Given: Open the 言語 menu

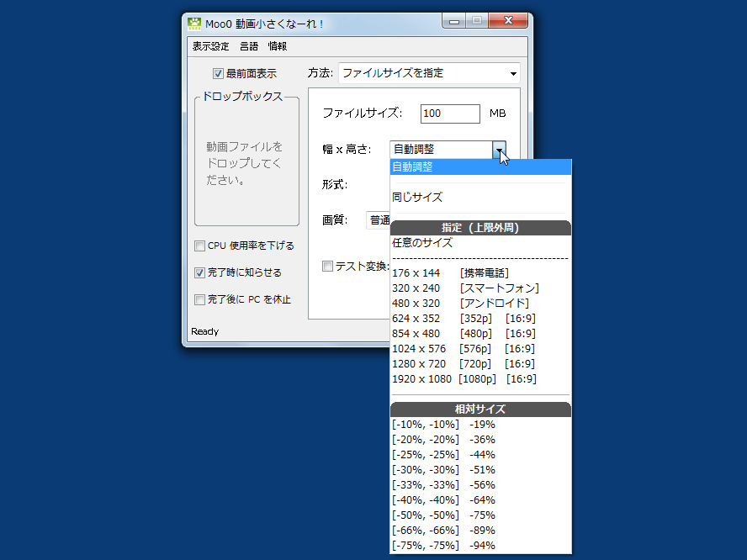Looking at the screenshot, I should (249, 46).
